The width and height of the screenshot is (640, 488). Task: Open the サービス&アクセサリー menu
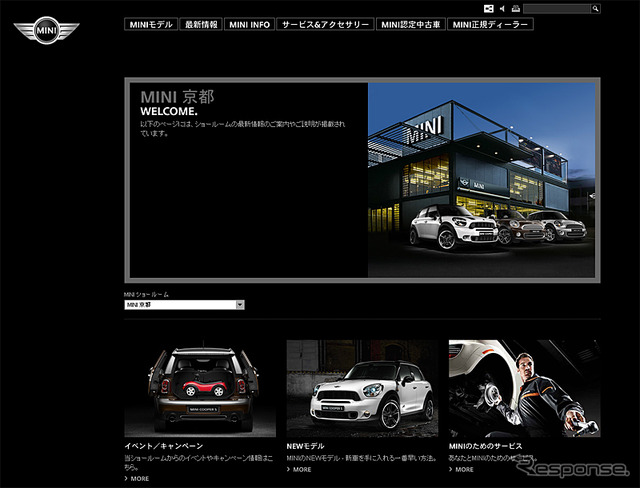pyautogui.click(x=325, y=24)
